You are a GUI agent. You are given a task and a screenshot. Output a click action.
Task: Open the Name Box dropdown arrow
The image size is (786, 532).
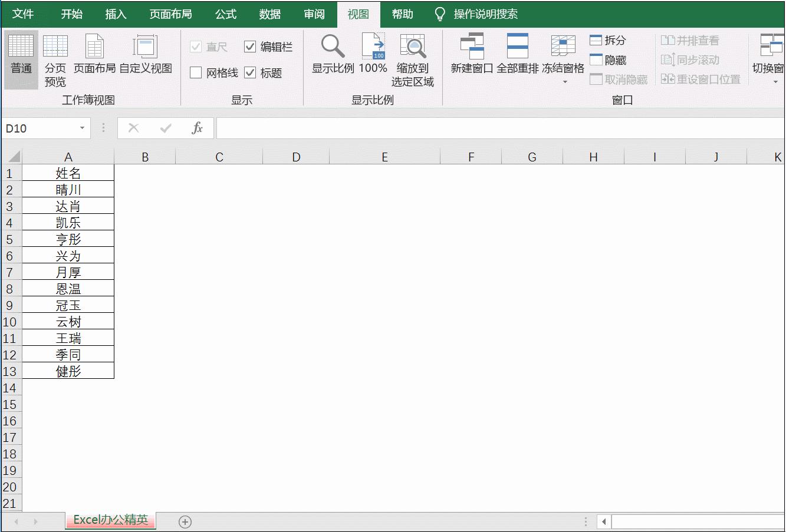(81, 128)
